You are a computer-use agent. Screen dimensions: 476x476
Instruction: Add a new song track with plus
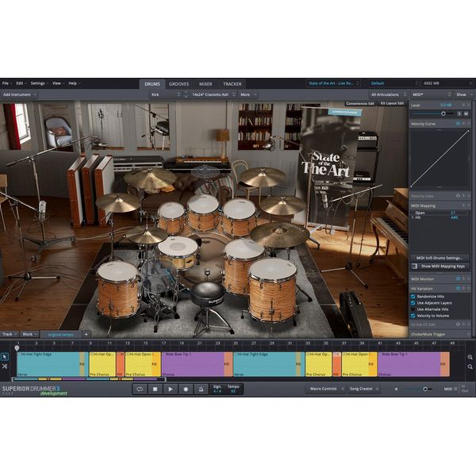click(x=86, y=334)
